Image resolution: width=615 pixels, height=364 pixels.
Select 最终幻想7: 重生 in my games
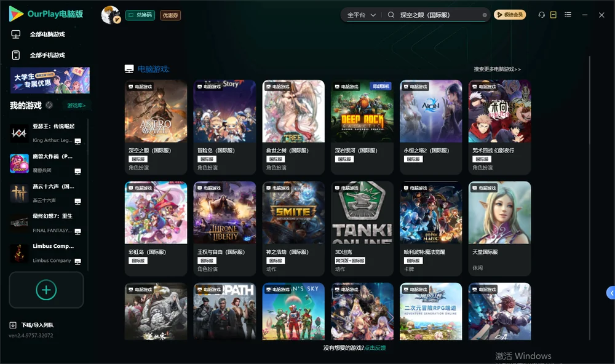tap(46, 223)
